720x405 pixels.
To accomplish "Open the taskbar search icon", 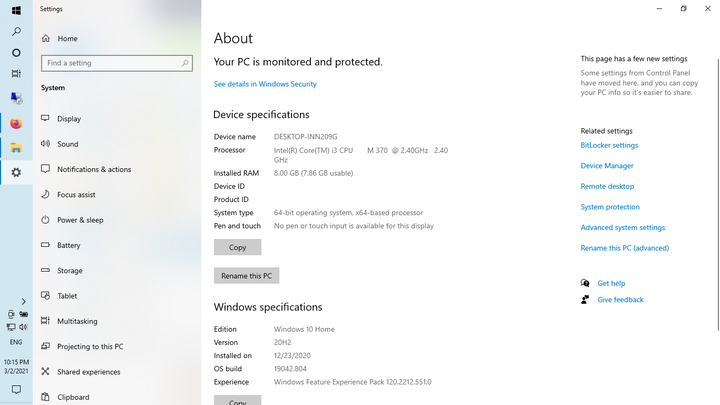I will [x=16, y=31].
